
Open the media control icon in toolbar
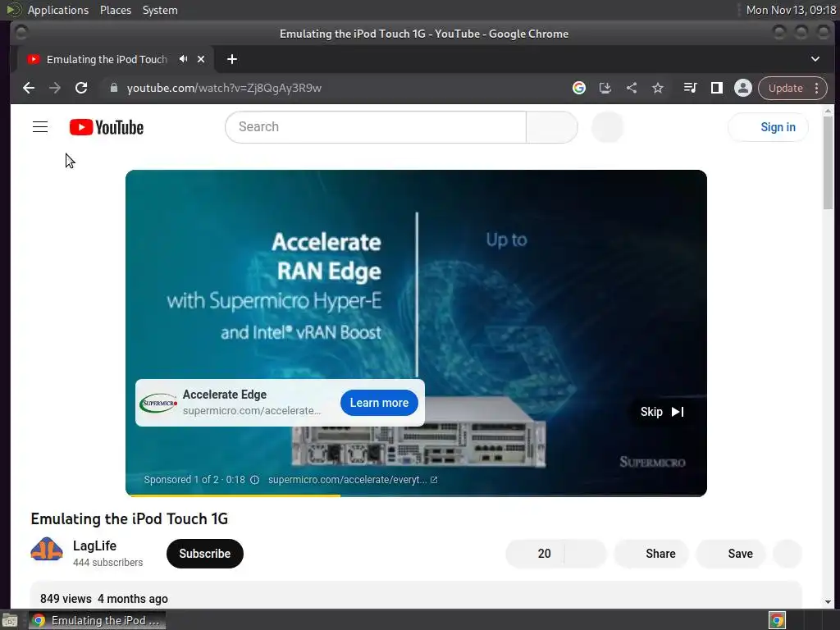pyautogui.click(x=691, y=88)
